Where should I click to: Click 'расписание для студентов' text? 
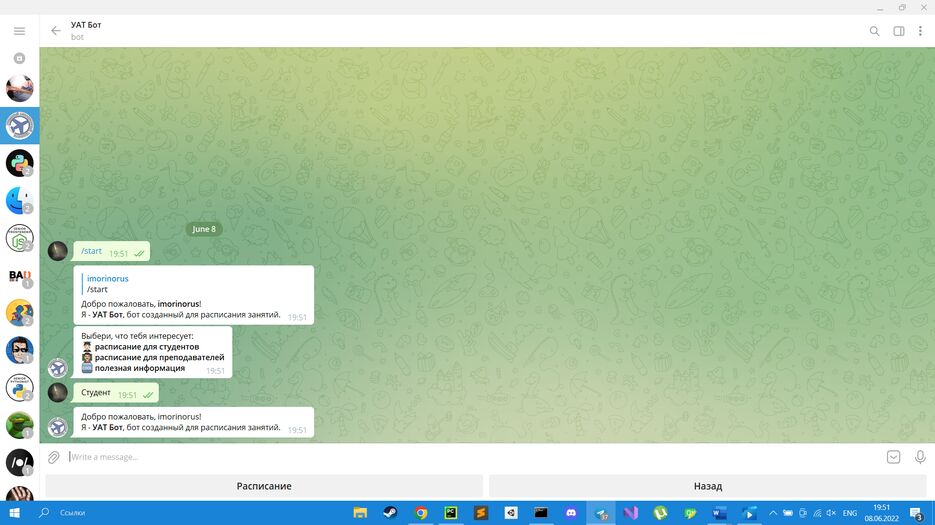coord(147,347)
